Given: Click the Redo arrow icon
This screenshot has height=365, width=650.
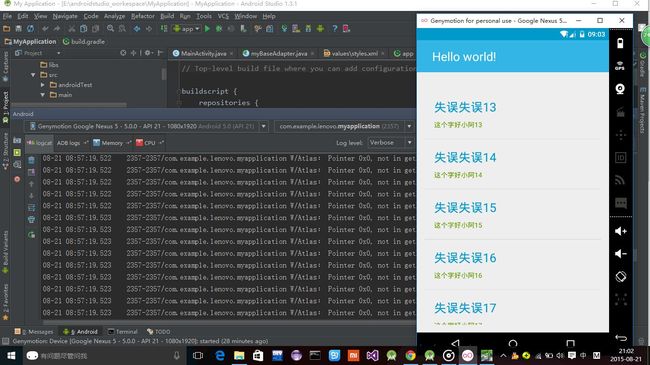Looking at the screenshot, I should 57,29.
